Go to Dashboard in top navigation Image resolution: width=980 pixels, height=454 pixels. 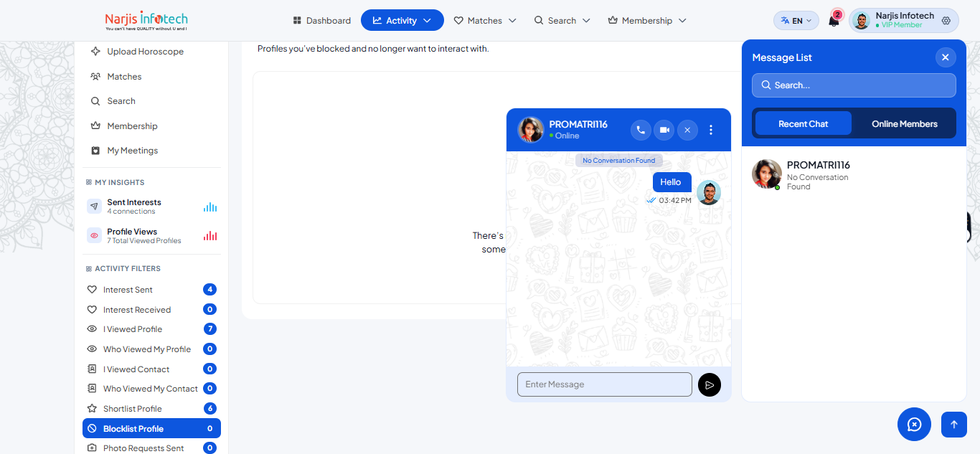tap(322, 21)
